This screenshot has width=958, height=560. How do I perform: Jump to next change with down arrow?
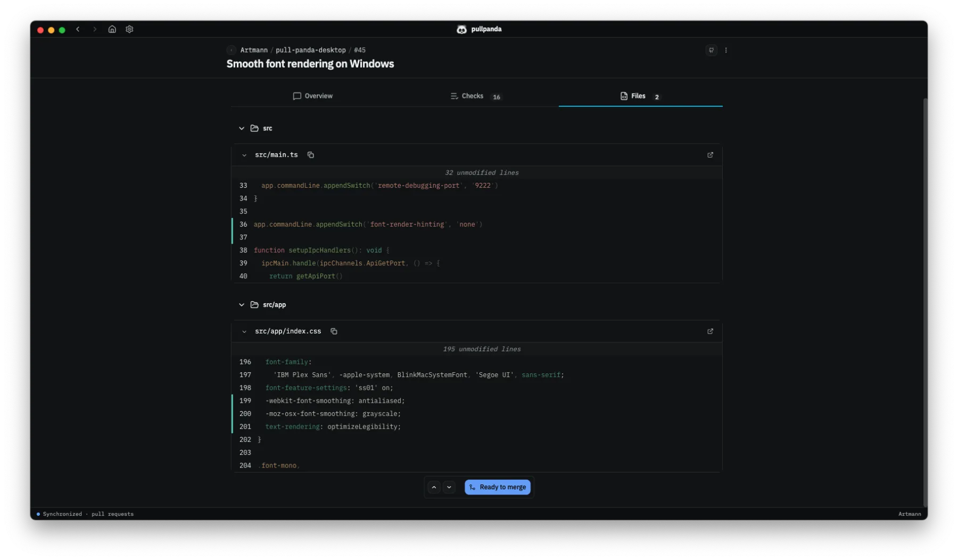(x=449, y=487)
